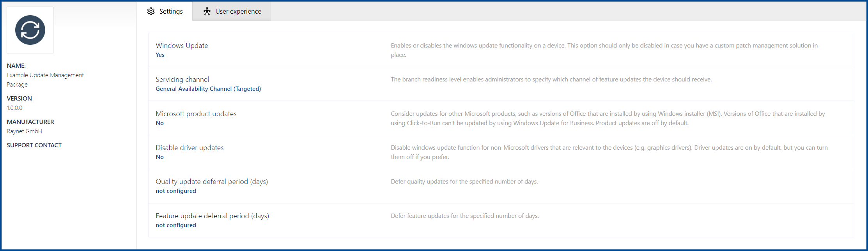Toggle the Disable driver updates value
Image resolution: width=868 pixels, height=251 pixels.
coord(160,157)
